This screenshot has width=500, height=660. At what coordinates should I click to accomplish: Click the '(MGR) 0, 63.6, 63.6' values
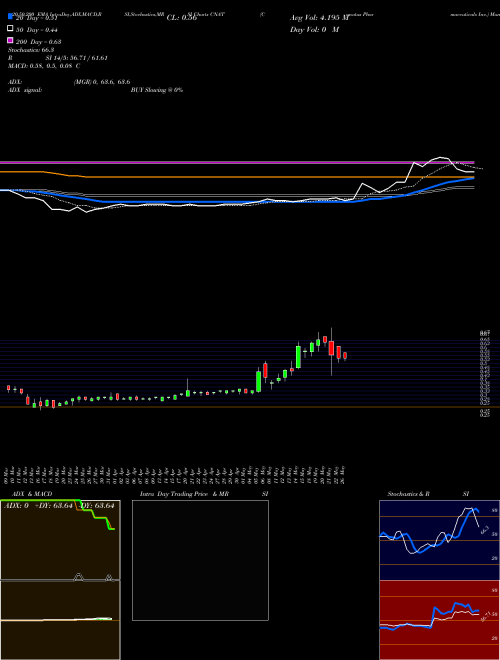[x=102, y=82]
